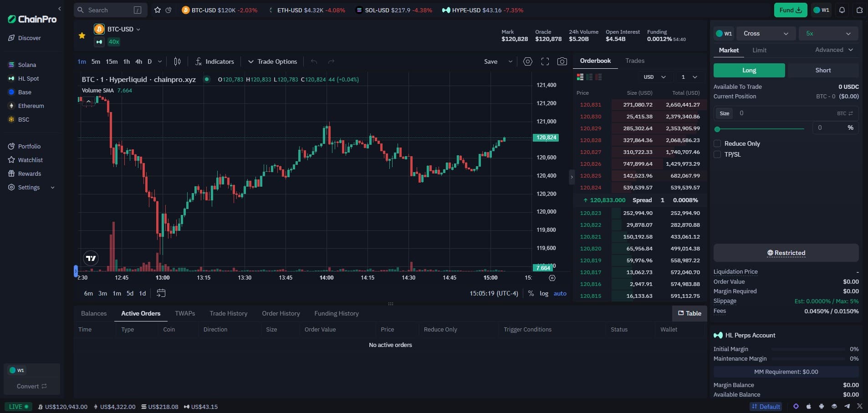Click the green Long button

(x=748, y=70)
